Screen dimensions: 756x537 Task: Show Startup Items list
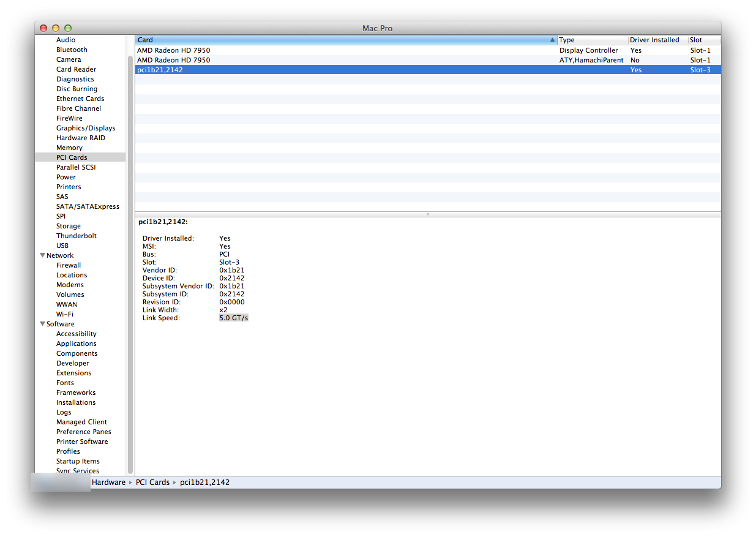coord(78,461)
